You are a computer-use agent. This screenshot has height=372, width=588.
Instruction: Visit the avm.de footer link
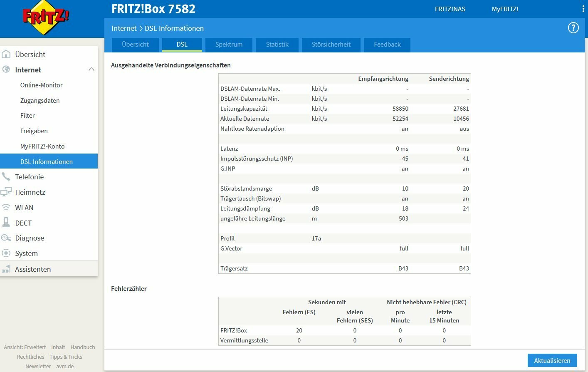click(65, 366)
